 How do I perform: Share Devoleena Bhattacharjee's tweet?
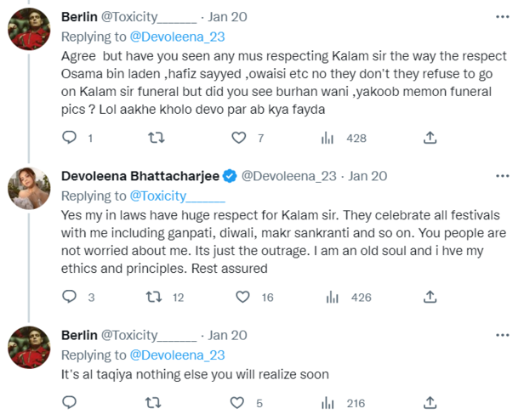coord(430,298)
